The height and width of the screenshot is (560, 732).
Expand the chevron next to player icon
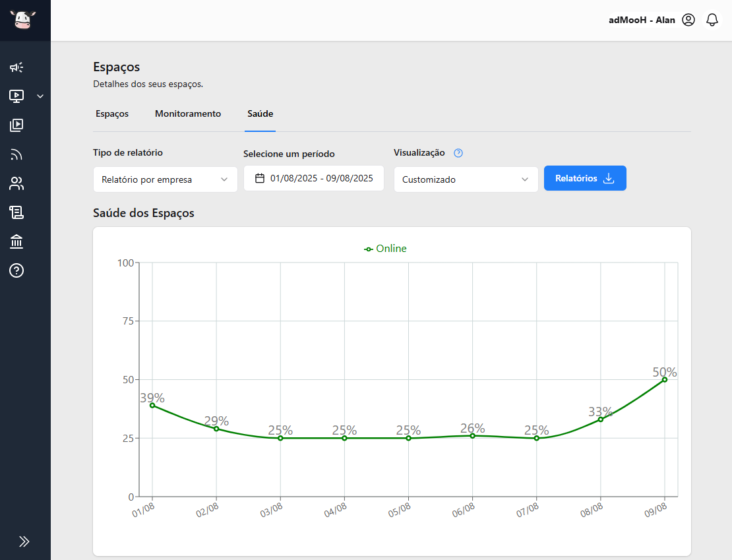(40, 96)
